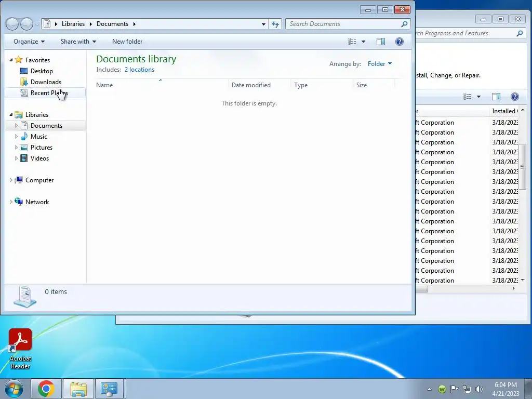Toggle preview pane icon in Programs and Features
532x399 pixels.
tap(496, 97)
